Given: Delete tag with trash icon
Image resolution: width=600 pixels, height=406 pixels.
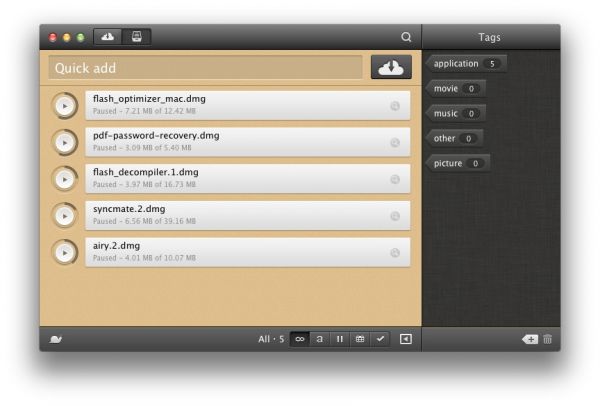Looking at the screenshot, I should coord(548,339).
